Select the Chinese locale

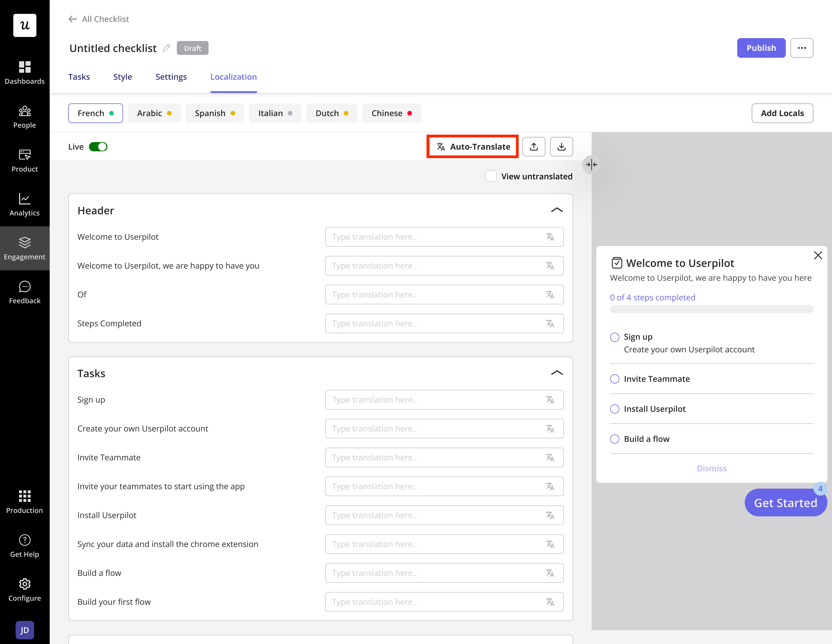click(392, 113)
